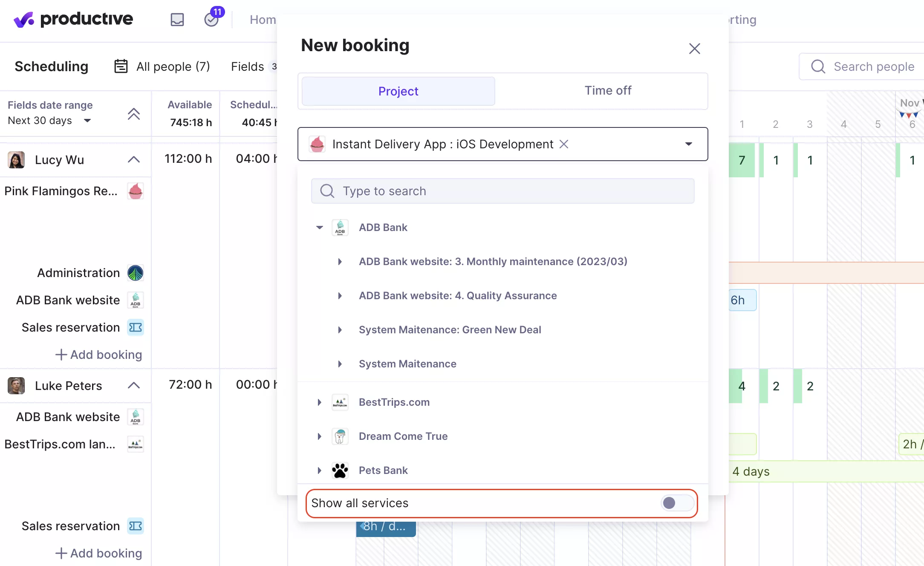This screenshot has height=566, width=924.
Task: Select Dream Come True from the list
Action: [x=403, y=436]
